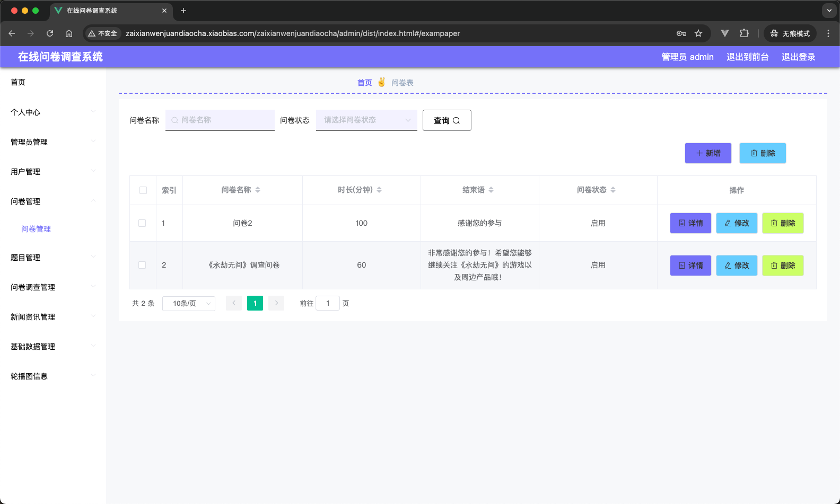Select page 1 pagination button
The width and height of the screenshot is (840, 504).
(255, 303)
